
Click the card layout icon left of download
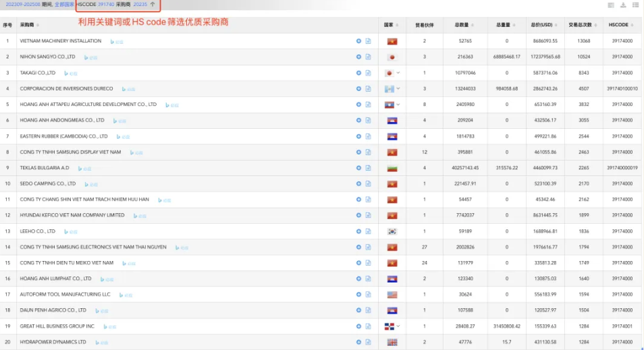pos(611,5)
